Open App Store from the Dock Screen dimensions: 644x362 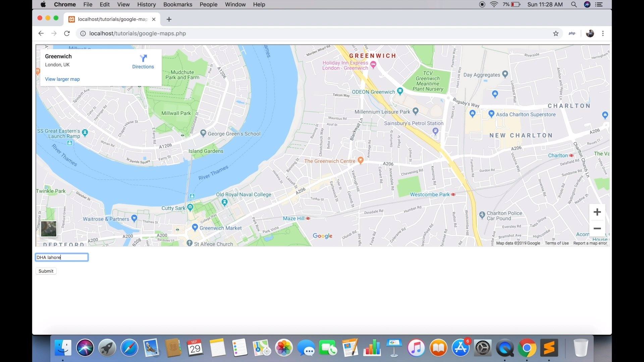click(x=461, y=348)
